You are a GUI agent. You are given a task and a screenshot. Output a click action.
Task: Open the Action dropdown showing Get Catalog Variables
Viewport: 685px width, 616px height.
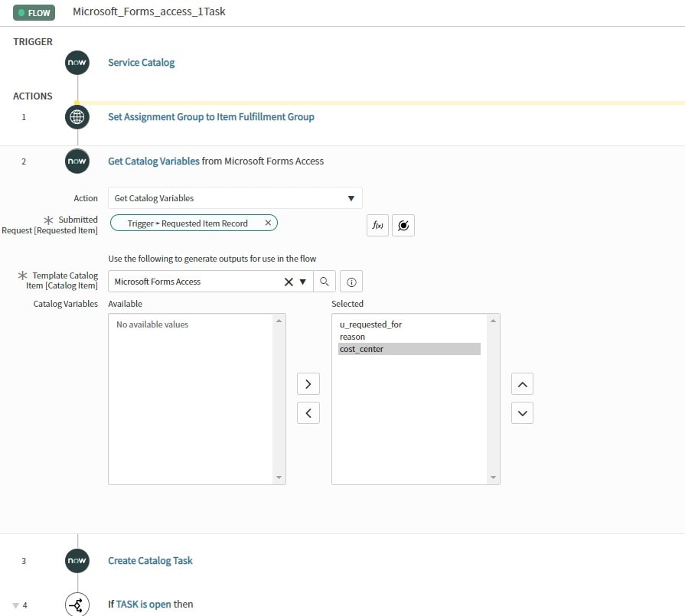235,198
